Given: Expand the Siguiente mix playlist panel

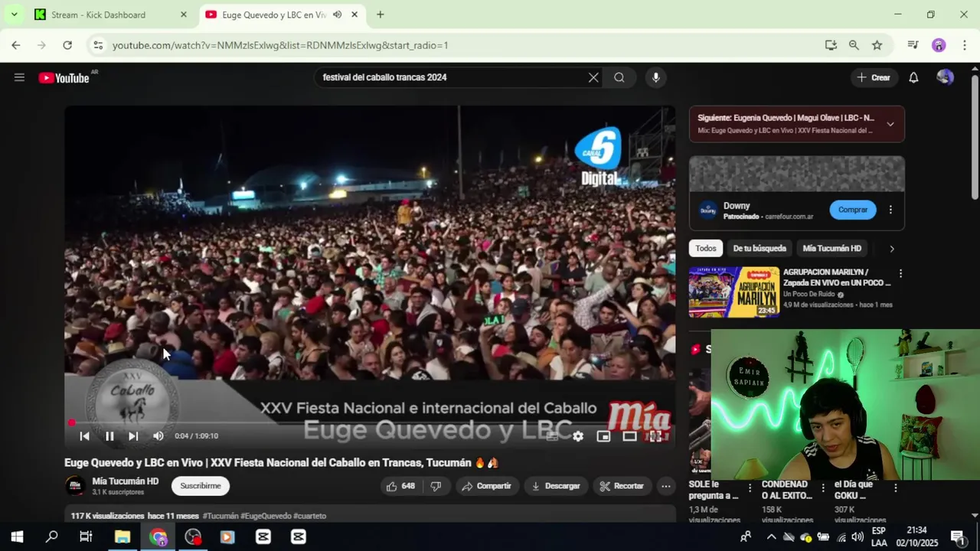Looking at the screenshot, I should click(890, 124).
